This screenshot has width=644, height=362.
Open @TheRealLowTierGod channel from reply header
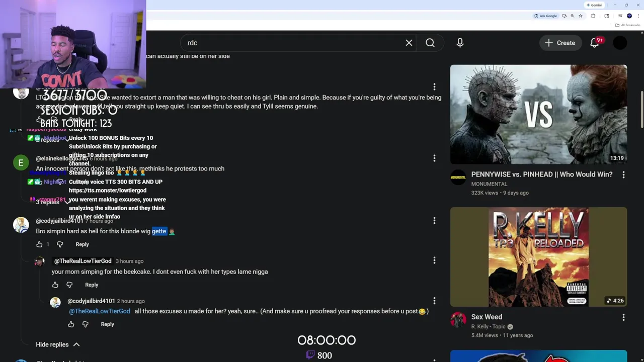pos(83,261)
